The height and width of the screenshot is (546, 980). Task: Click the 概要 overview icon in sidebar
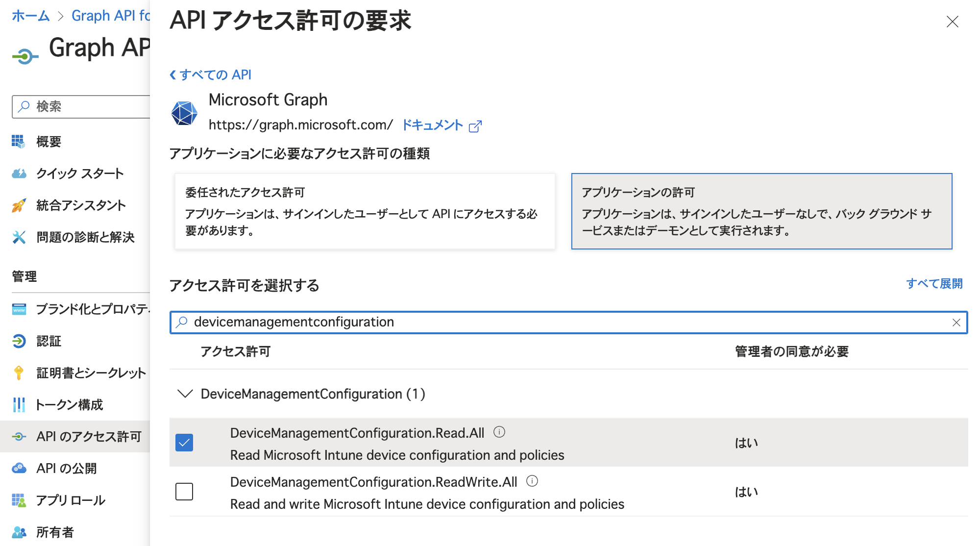18,142
